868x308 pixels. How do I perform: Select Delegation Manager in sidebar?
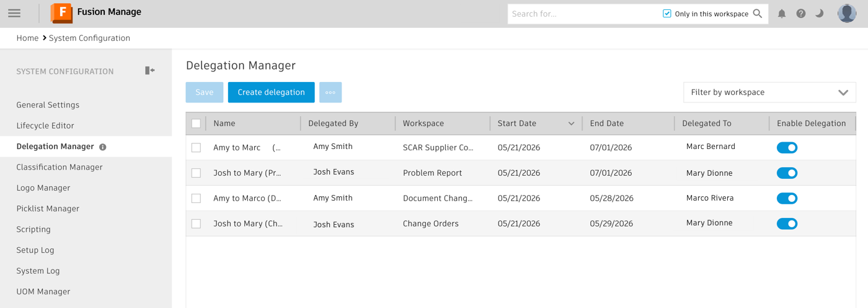point(55,147)
